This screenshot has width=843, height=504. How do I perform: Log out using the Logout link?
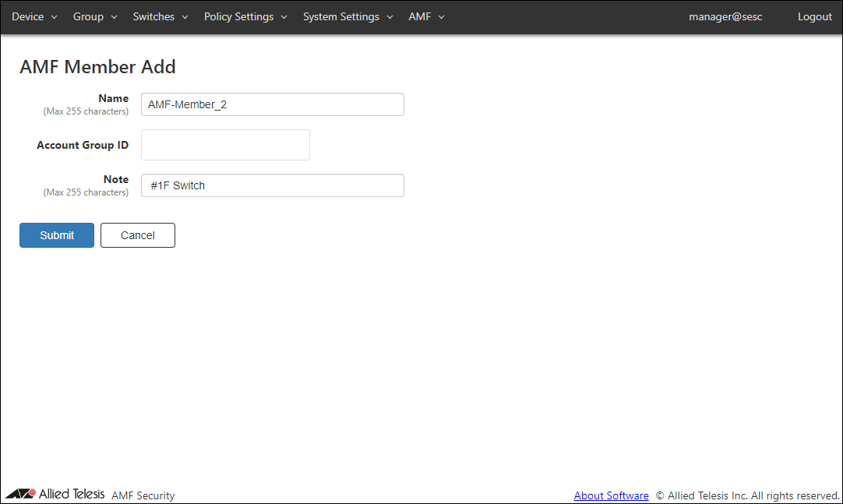pos(814,16)
